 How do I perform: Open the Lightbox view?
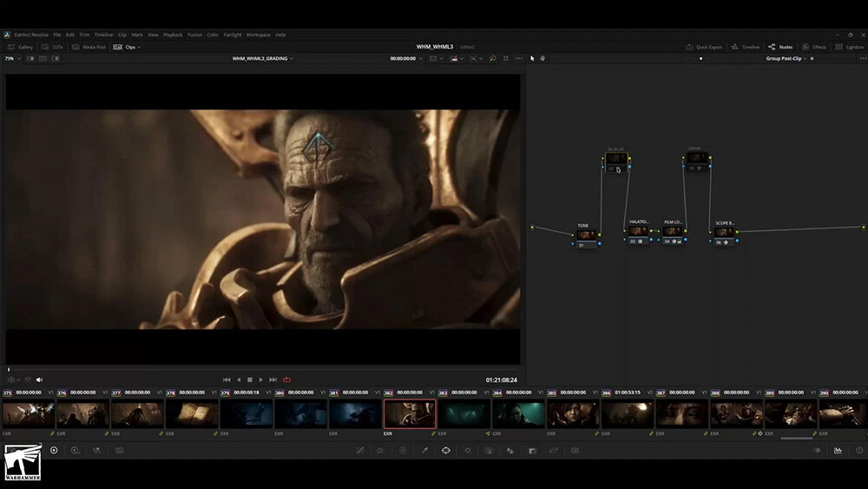[x=850, y=47]
